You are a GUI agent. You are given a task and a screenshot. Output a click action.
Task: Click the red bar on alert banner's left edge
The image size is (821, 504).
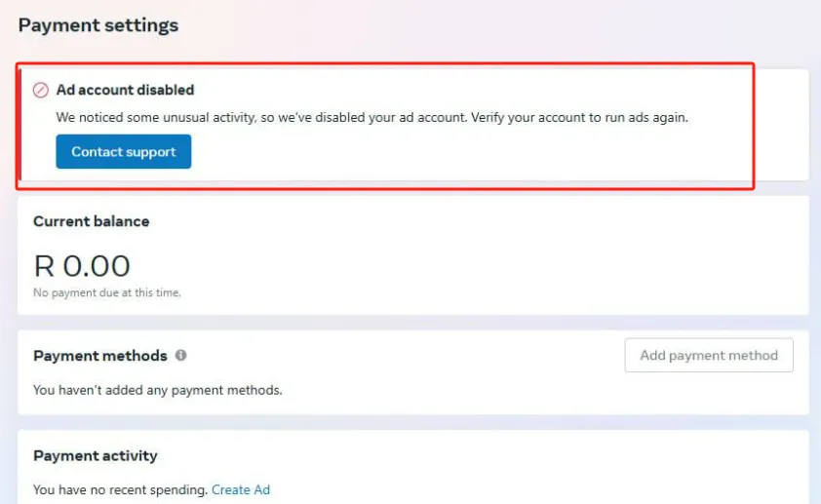(x=20, y=125)
